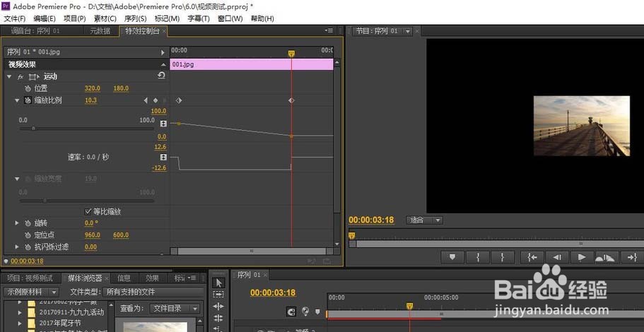Toggle 旋转 animation stopwatch
The width and height of the screenshot is (644, 332).
[x=28, y=223]
